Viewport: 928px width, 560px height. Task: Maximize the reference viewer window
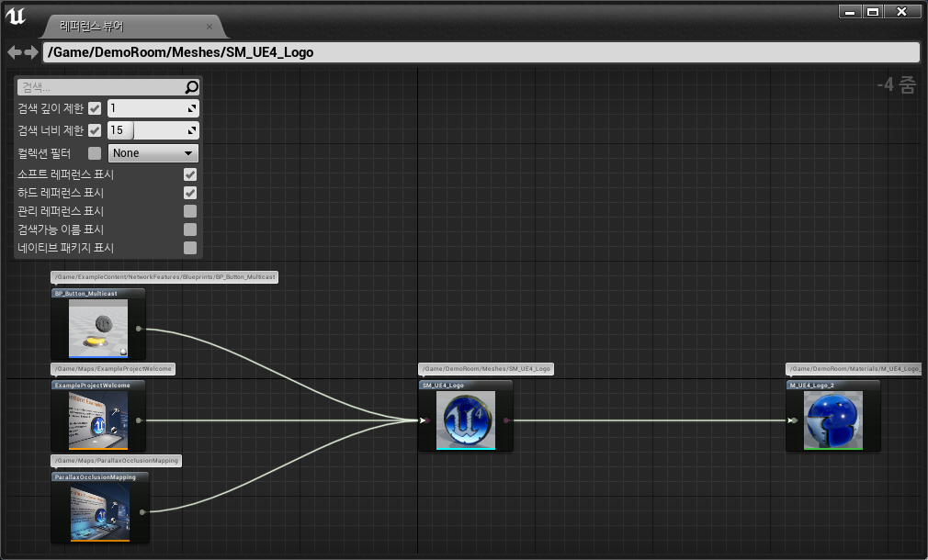tap(872, 12)
